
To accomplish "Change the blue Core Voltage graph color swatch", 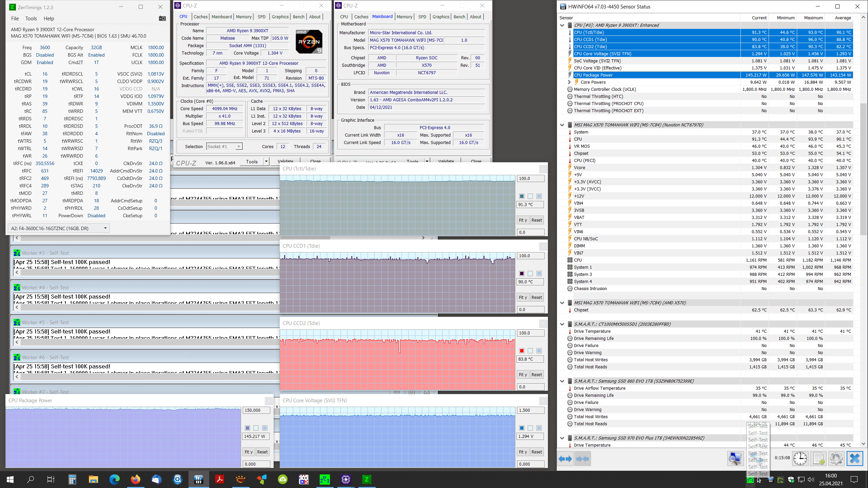I will click(522, 428).
